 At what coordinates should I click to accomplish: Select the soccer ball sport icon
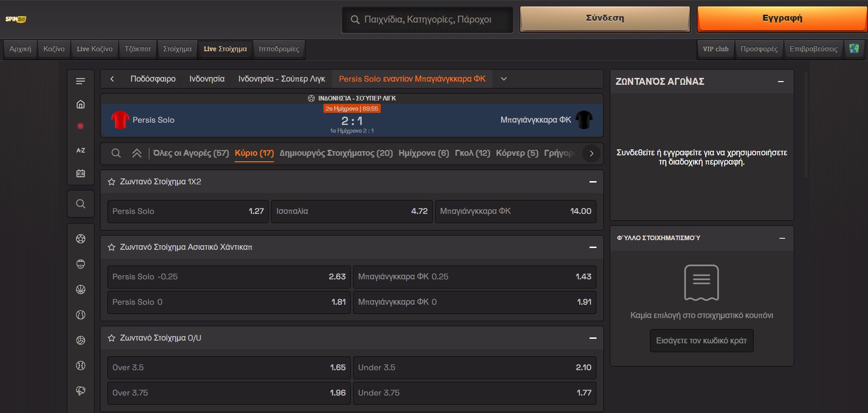point(81,239)
